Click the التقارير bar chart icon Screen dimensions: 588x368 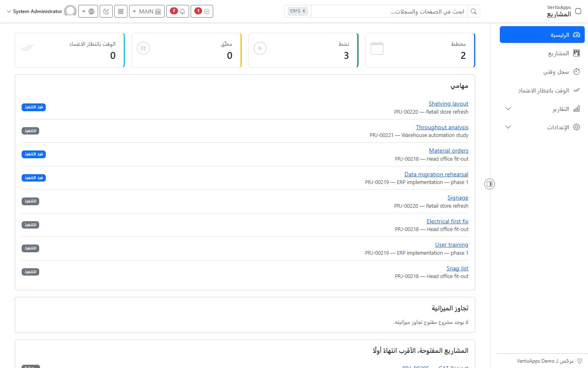coord(577,109)
